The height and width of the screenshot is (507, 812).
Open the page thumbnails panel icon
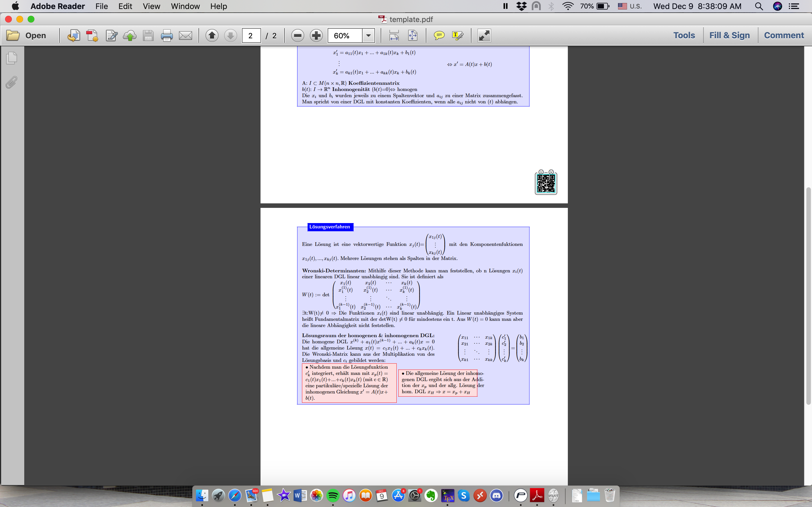pyautogui.click(x=12, y=58)
